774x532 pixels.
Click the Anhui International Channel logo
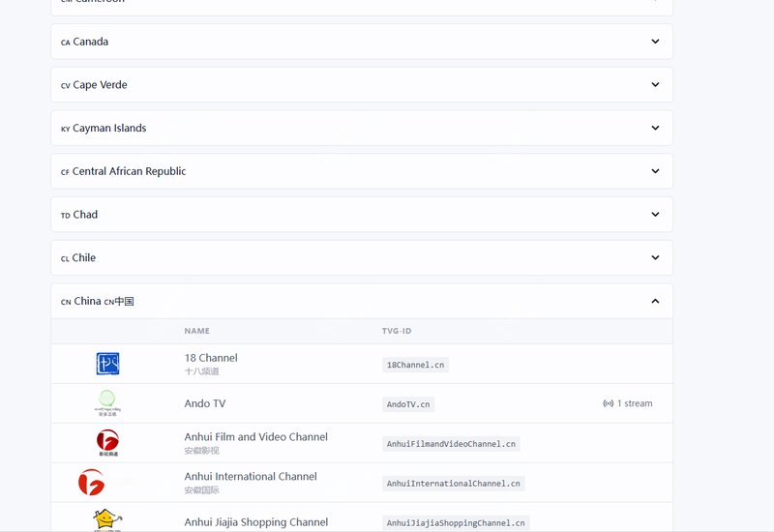click(92, 482)
